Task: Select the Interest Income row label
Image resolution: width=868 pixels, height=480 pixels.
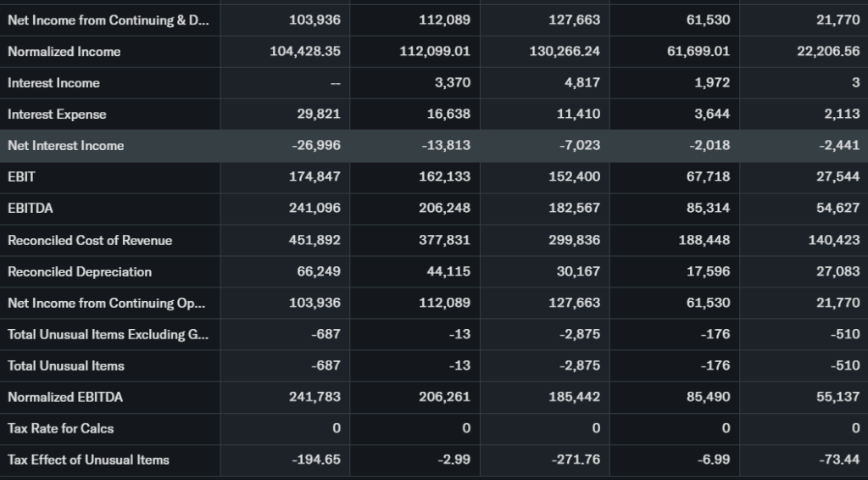Action: tap(53, 83)
